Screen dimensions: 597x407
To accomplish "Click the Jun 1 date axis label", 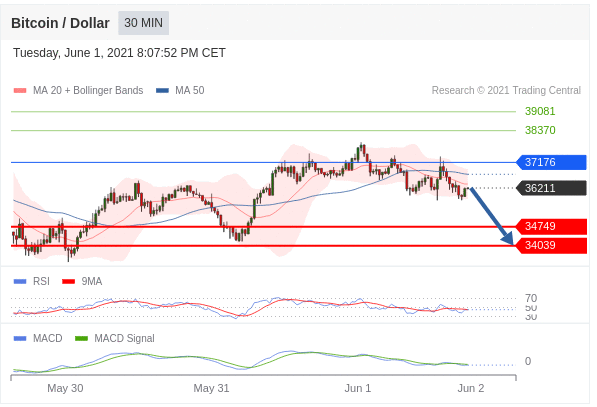I will tap(358, 388).
